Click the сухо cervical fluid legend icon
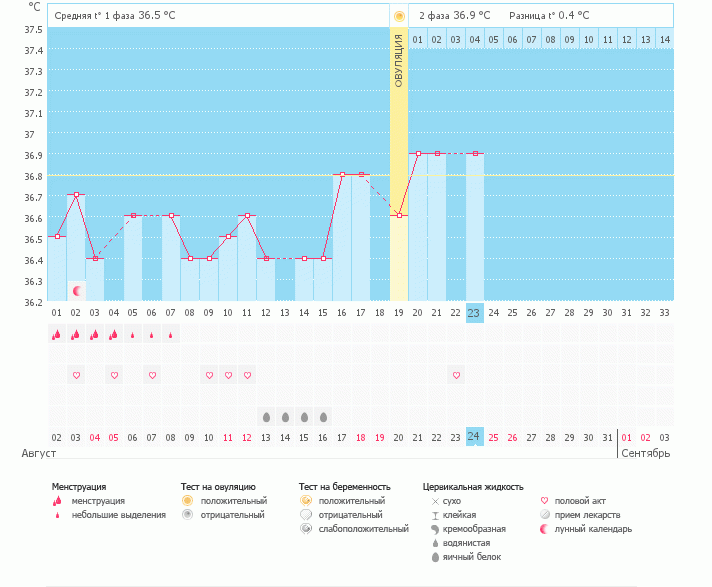The height and width of the screenshot is (587, 712). 434,501
